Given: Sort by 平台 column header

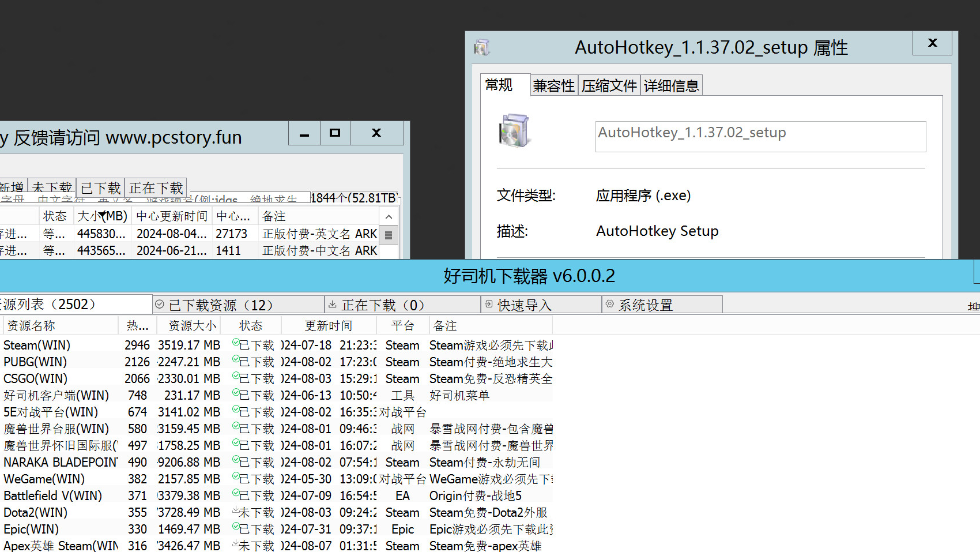Looking at the screenshot, I should [402, 325].
